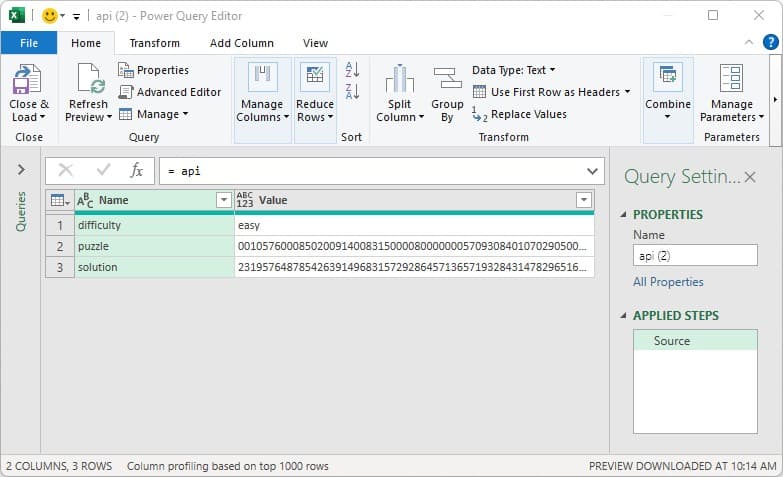Open the Advanced Editor
Image resolution: width=783 pixels, height=477 pixels.
169,92
